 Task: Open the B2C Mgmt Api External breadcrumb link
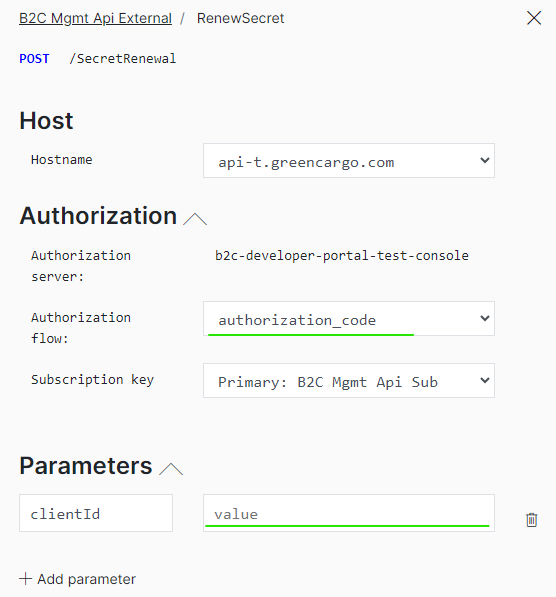coord(95,18)
